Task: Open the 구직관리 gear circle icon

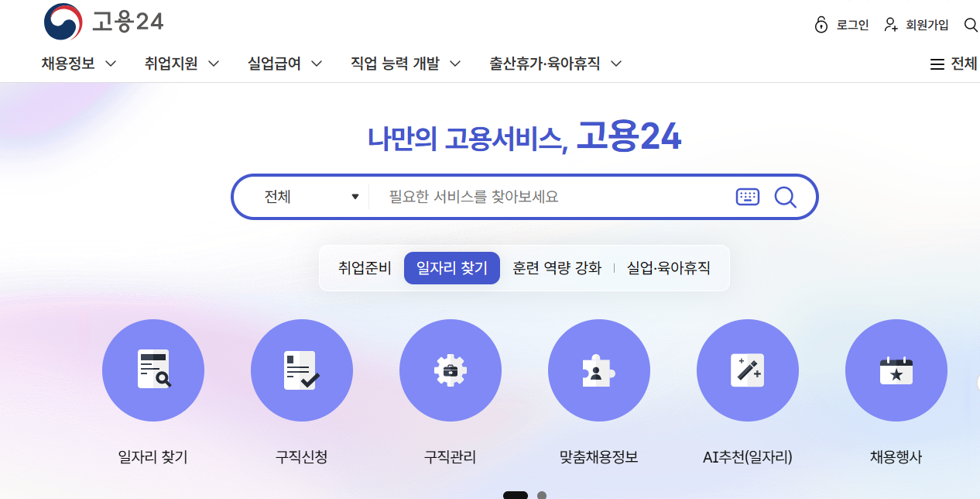Action: [x=451, y=370]
